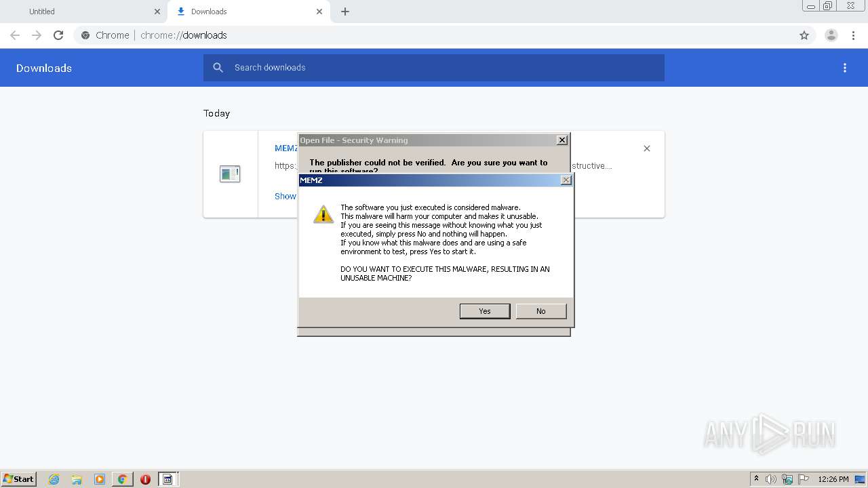The height and width of the screenshot is (488, 868).
Task: Open a new browser tab
Action: 345,12
